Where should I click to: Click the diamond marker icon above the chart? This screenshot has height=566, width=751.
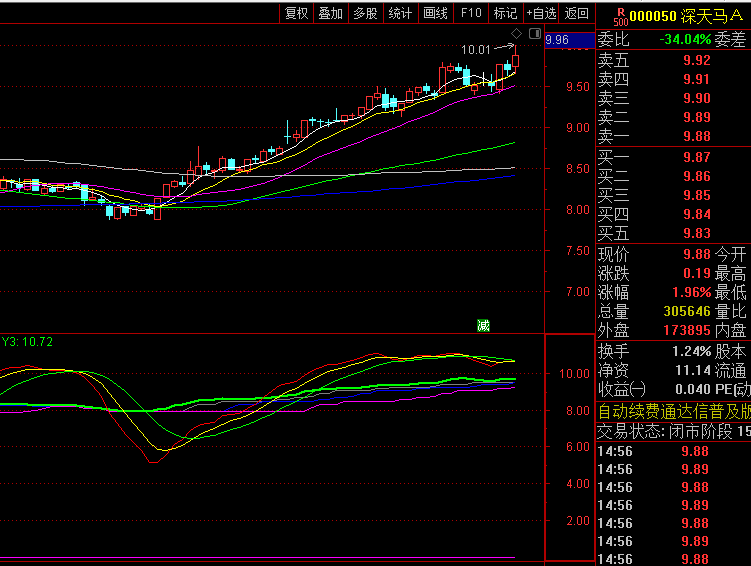(517, 34)
